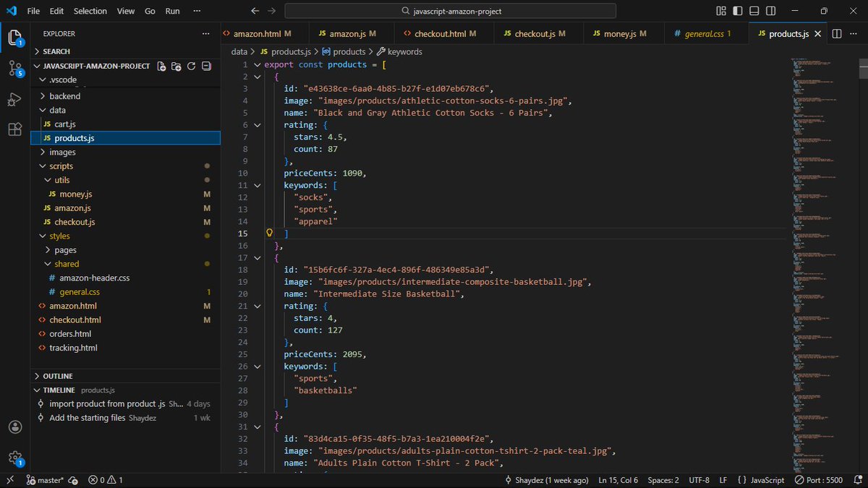This screenshot has height=488, width=868.
Task: Toggle the primary side bar visibility
Action: pos(737,11)
